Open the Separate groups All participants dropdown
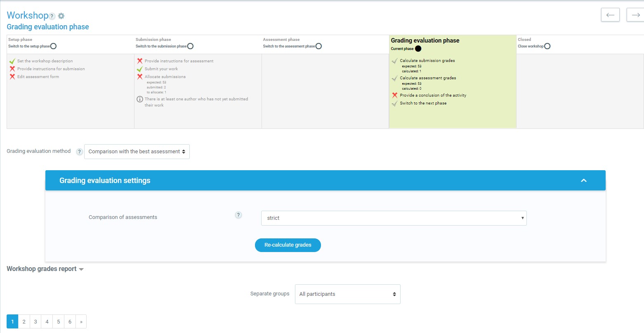 click(347, 294)
